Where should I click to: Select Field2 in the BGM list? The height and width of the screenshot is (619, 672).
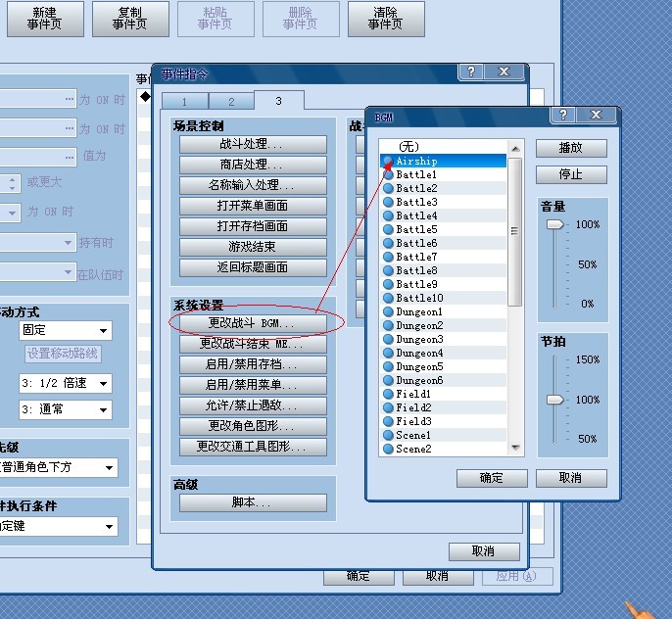(444, 407)
